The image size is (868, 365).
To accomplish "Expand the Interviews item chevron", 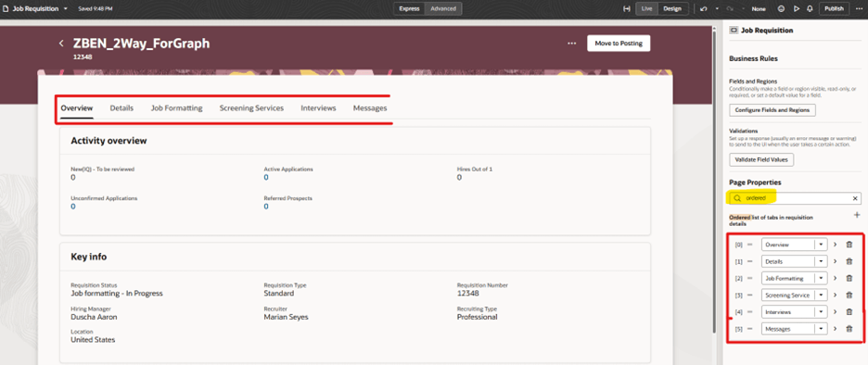I will click(835, 312).
